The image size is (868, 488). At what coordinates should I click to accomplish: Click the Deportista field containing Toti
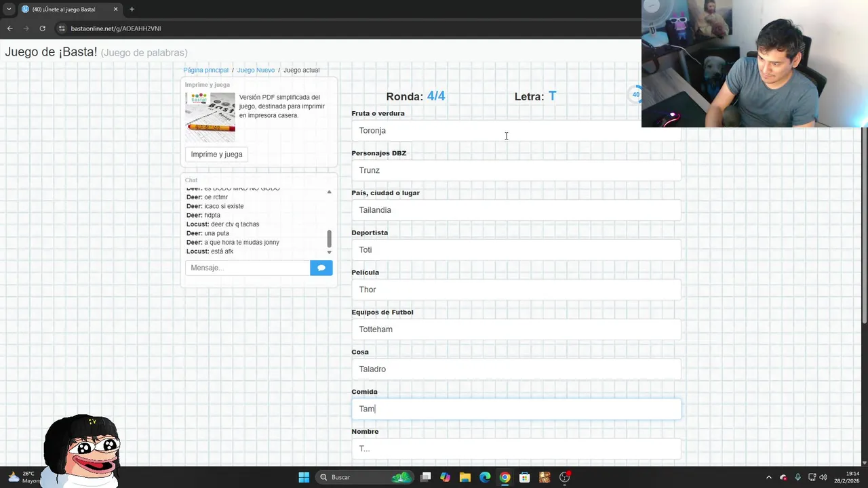[x=516, y=250]
